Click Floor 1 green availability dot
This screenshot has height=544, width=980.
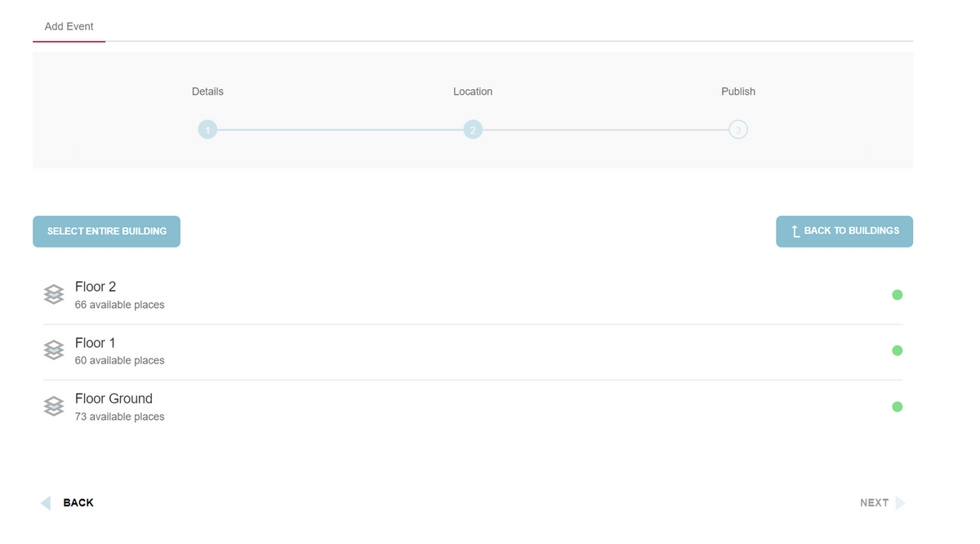(897, 350)
